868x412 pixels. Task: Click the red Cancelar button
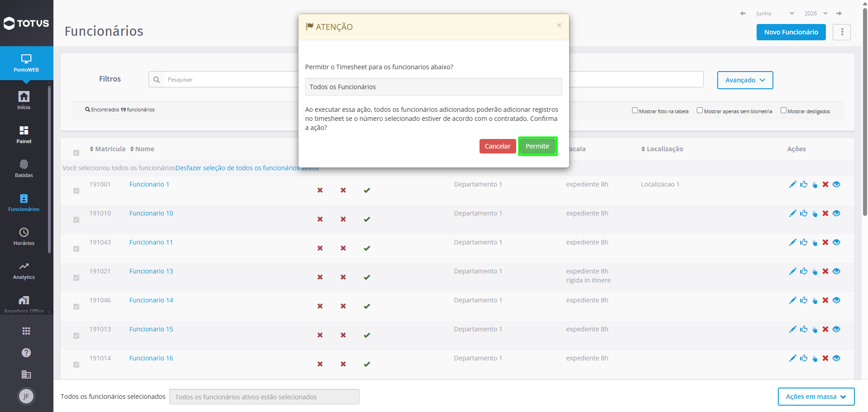pos(497,146)
